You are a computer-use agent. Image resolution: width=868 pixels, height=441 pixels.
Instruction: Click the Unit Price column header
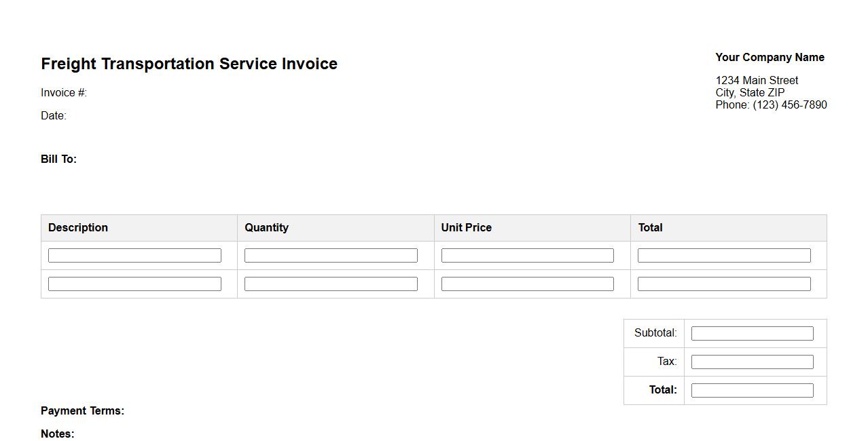(x=467, y=228)
